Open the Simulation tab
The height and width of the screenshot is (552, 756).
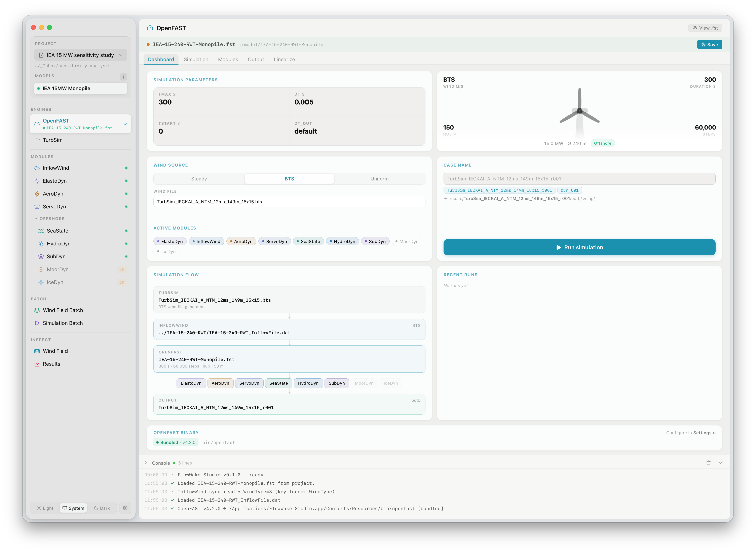pos(196,60)
